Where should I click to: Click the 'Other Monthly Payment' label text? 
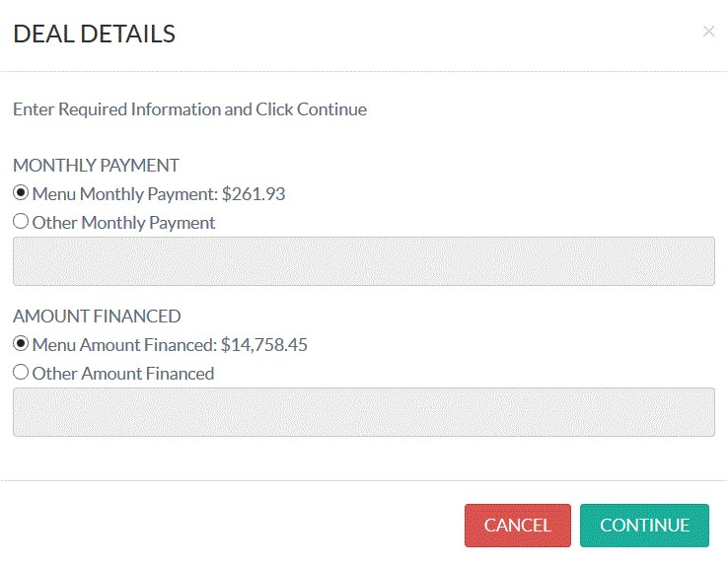pos(123,223)
